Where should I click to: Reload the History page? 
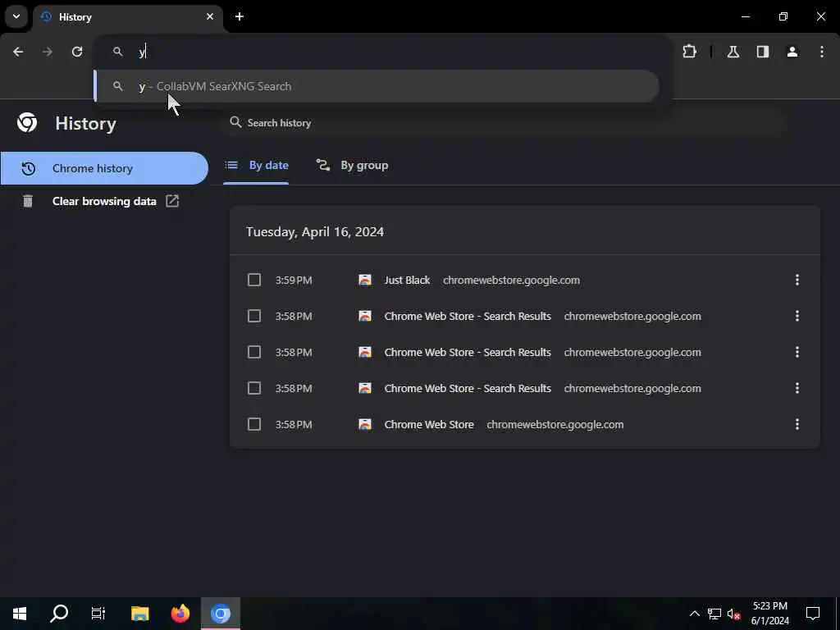pyautogui.click(x=77, y=52)
